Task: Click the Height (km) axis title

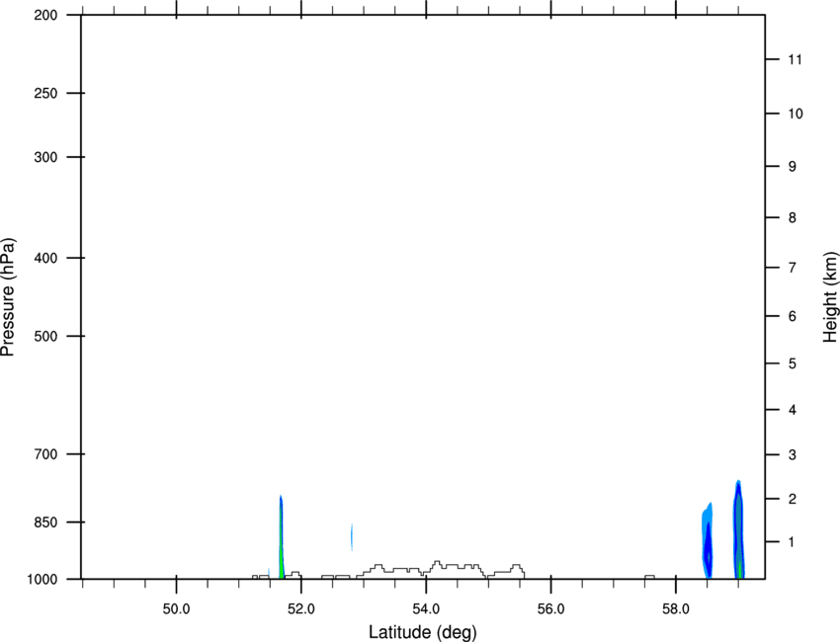Action: (x=831, y=296)
